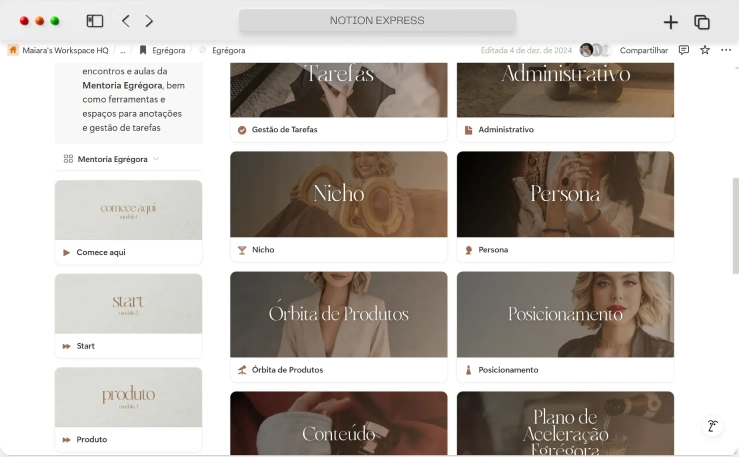Open a new tab with plus icon

670,22
